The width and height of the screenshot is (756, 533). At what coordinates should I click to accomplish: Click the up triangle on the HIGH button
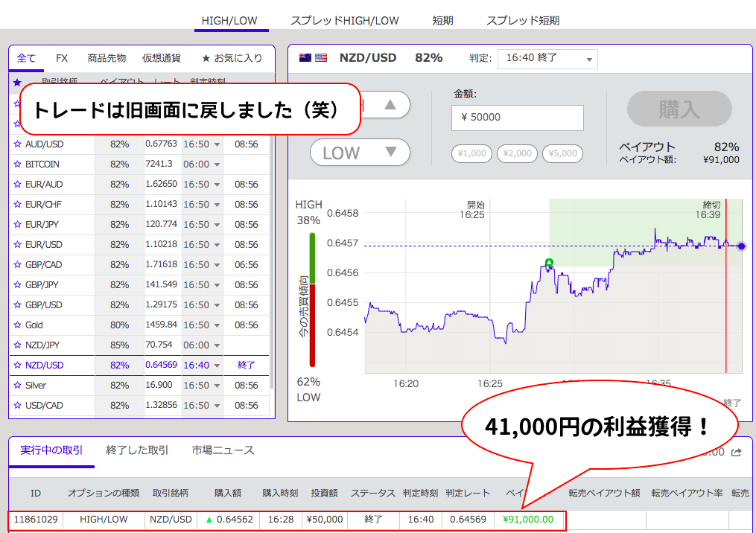[390, 105]
